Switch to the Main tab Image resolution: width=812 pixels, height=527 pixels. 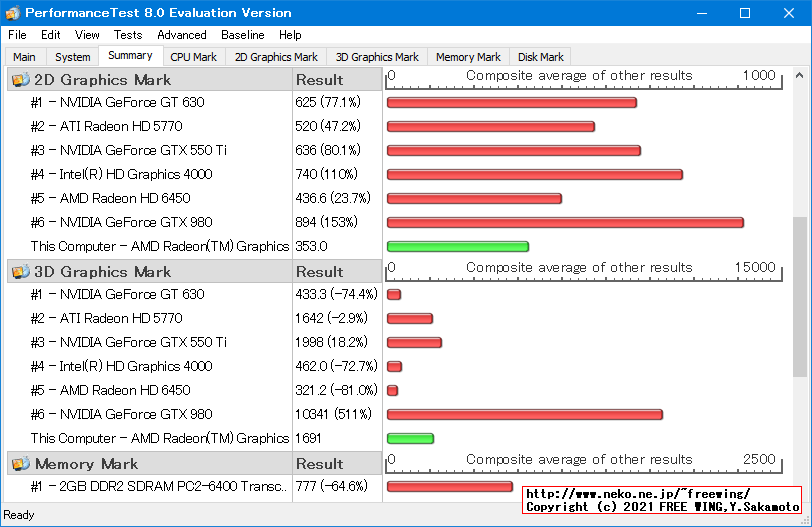point(24,57)
